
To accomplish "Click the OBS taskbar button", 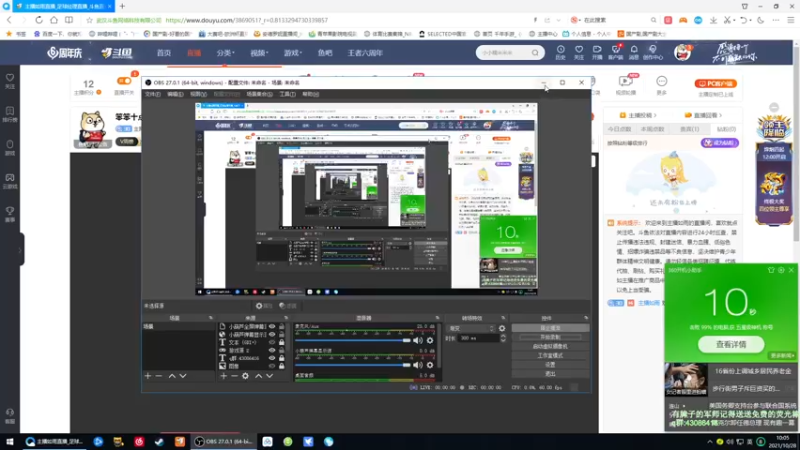I will click(x=224, y=442).
